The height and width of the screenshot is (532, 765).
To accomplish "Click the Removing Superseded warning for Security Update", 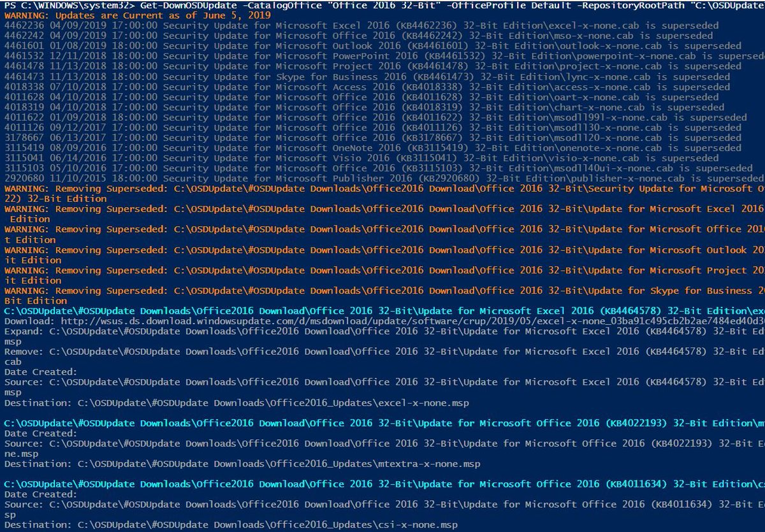I will tap(384, 194).
